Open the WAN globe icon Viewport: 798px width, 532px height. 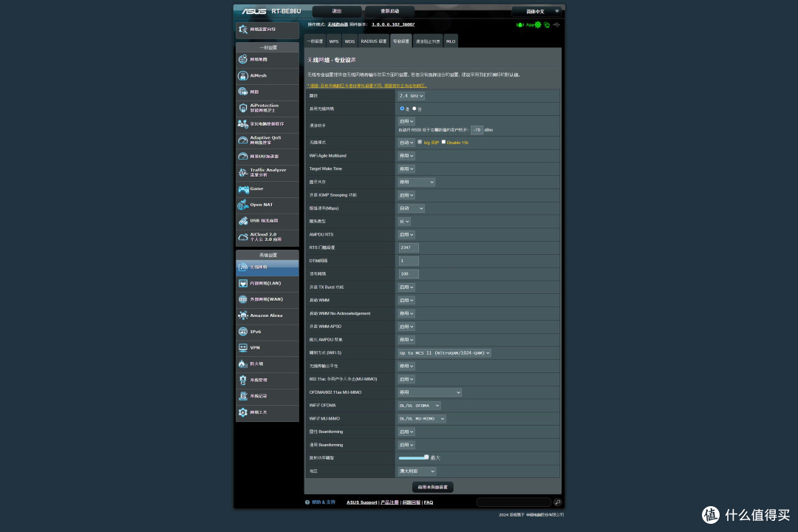243,299
